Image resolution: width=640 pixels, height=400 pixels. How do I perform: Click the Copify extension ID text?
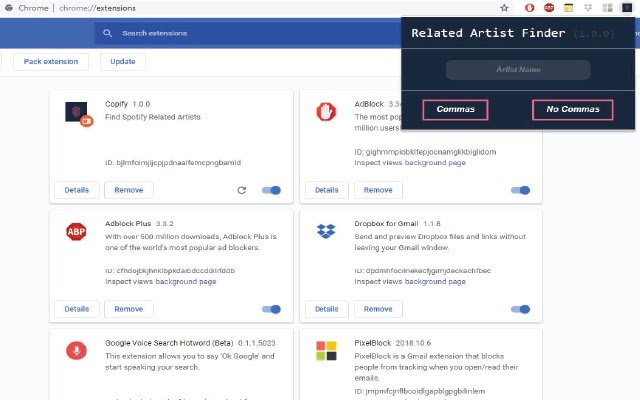click(x=173, y=163)
